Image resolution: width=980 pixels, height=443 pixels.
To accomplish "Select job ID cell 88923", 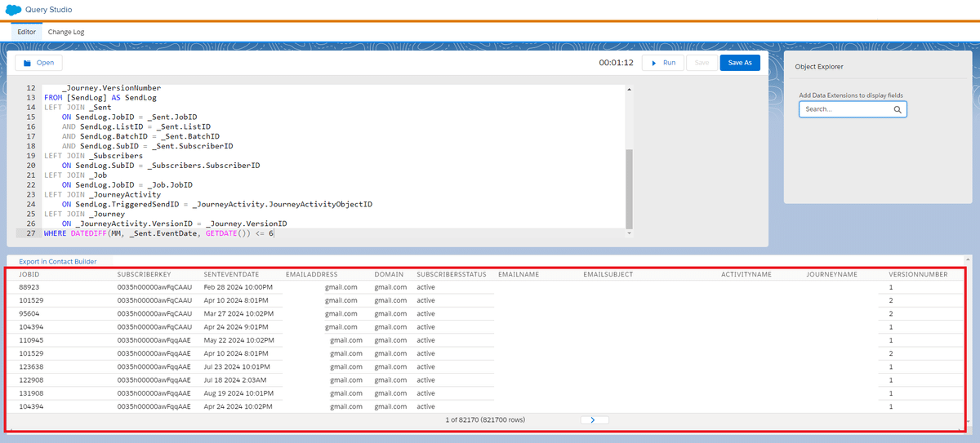I will click(29, 287).
